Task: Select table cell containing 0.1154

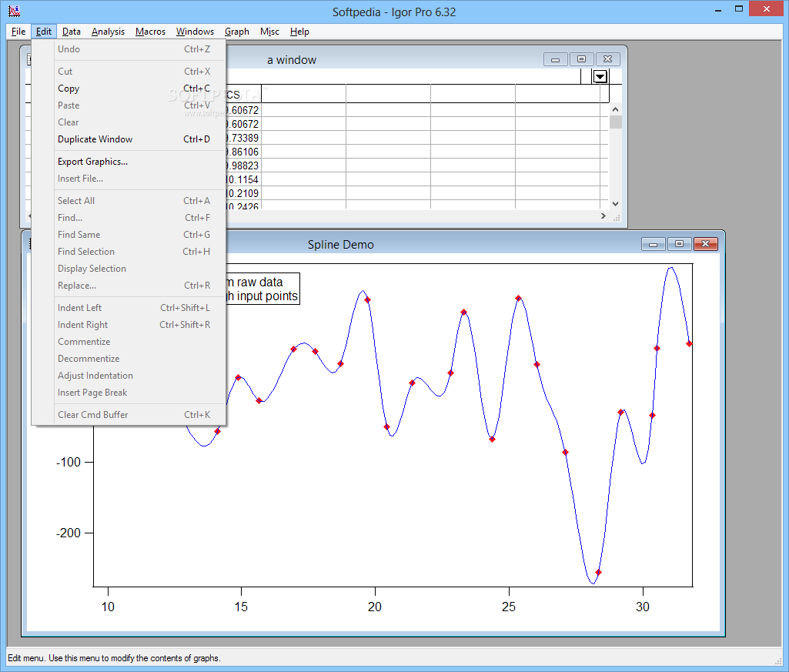Action: [x=243, y=179]
